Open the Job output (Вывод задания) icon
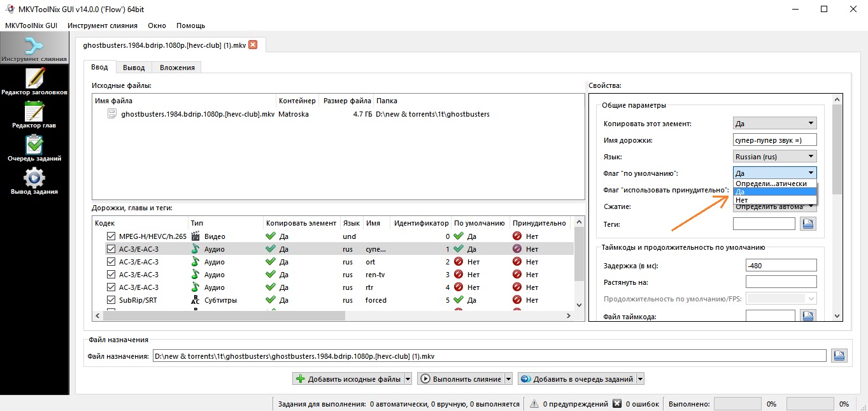Screen dimensions: 868x411 pyautogui.click(x=34, y=180)
